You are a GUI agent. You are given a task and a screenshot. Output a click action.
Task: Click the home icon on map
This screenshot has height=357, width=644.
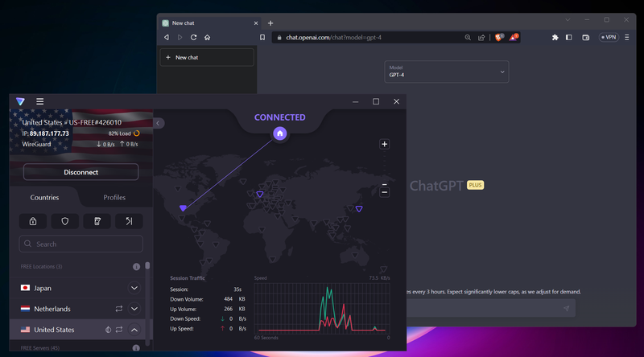(x=280, y=133)
